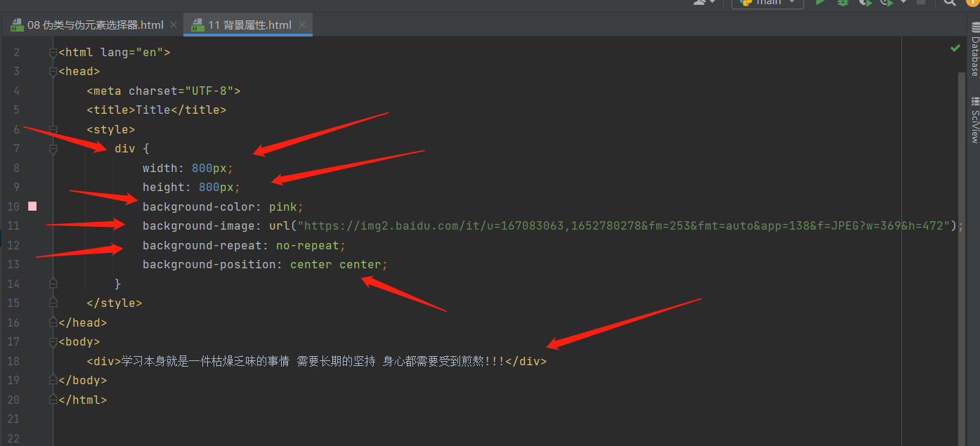Click the meta charset="UTF-8" line
The height and width of the screenshot is (446, 980).
[x=164, y=91]
